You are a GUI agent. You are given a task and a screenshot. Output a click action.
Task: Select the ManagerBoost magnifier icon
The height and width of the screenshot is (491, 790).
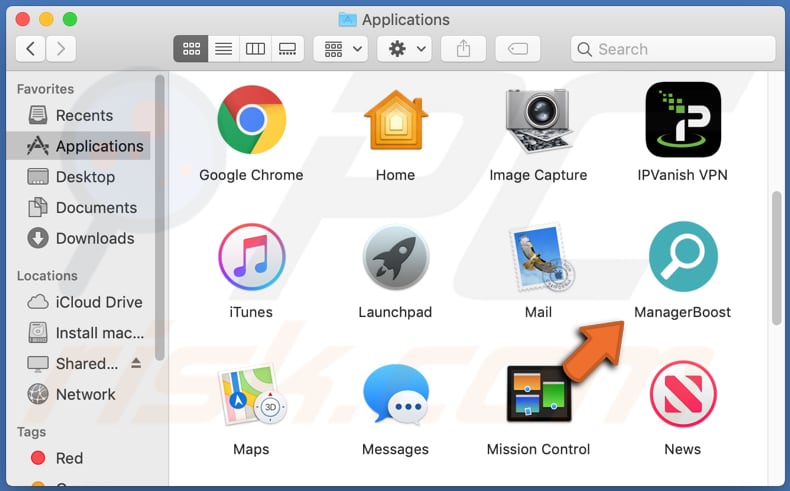[683, 256]
